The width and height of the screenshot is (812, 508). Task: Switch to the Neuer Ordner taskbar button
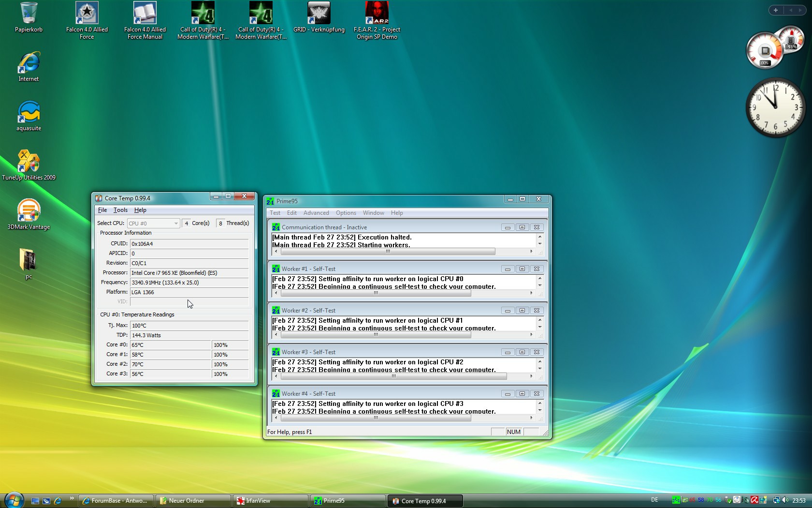193,501
